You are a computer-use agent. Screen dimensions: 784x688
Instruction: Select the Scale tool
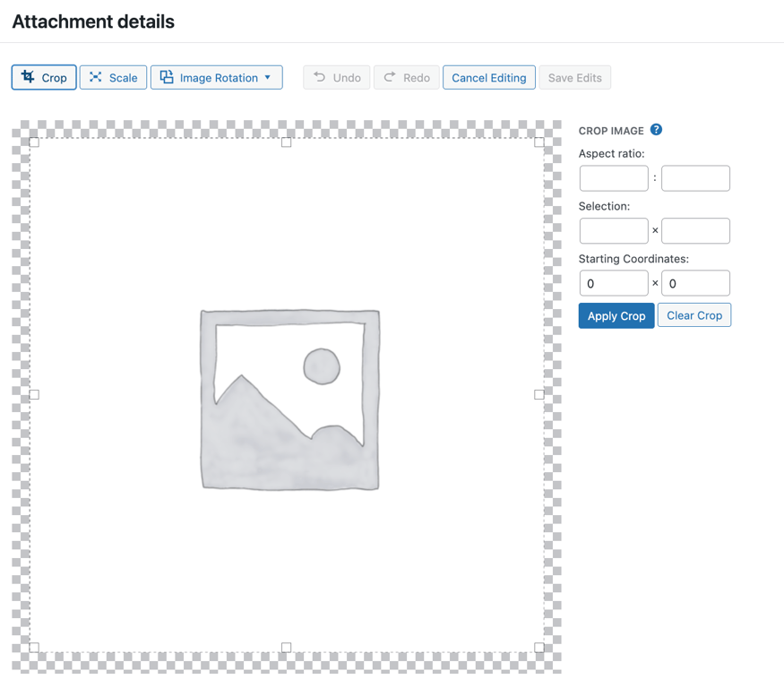coord(113,77)
